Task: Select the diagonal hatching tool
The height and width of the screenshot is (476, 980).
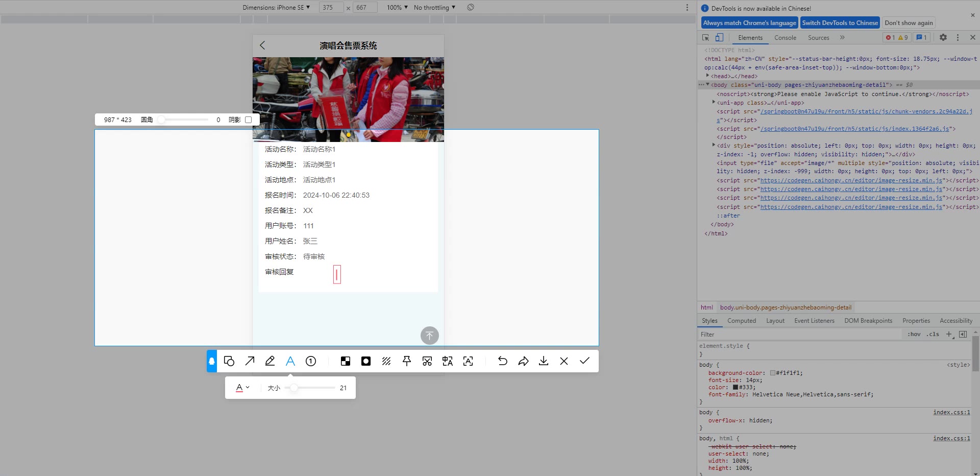Action: tap(386, 361)
